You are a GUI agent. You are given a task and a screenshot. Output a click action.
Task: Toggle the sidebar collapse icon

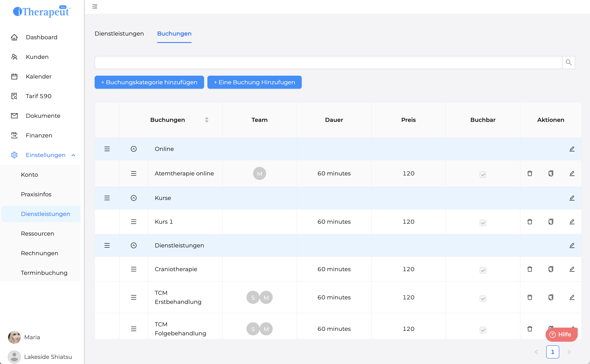(95, 7)
